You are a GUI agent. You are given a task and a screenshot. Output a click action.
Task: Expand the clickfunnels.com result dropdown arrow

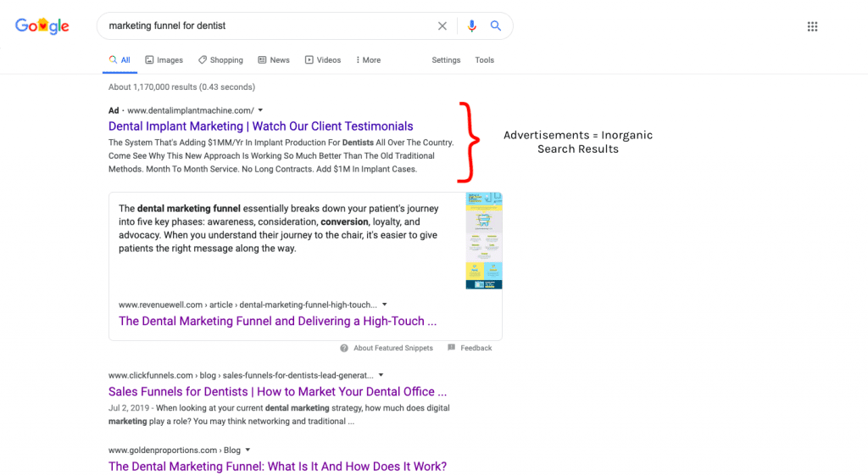point(381,375)
